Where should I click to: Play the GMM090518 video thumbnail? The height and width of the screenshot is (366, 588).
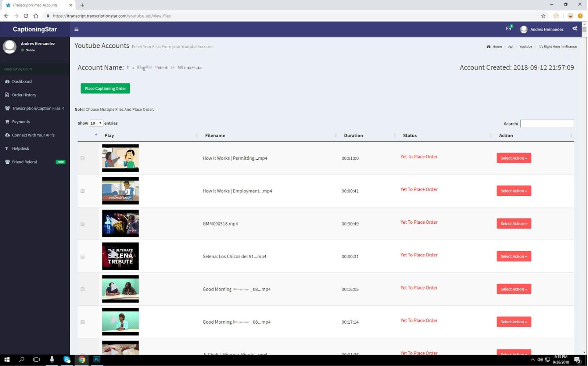pos(121,224)
